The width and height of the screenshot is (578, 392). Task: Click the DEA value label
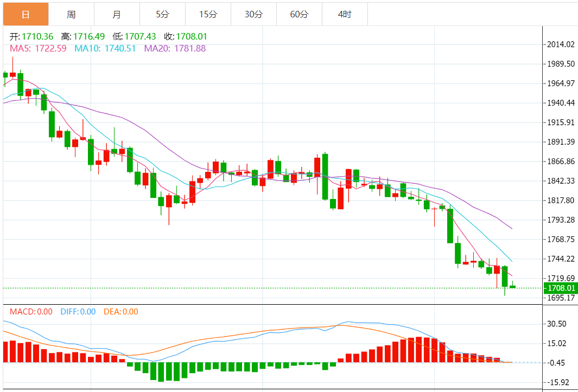tap(121, 312)
